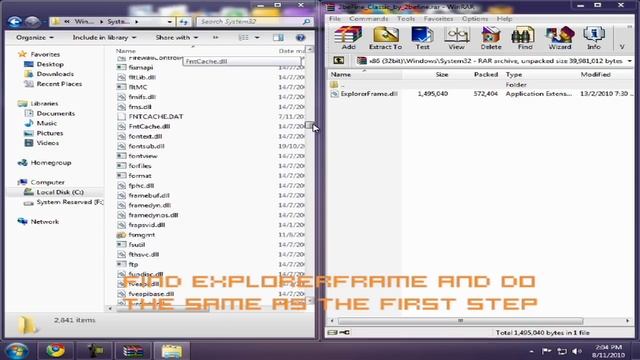Change view icon in Explorer toolbar

(244, 38)
